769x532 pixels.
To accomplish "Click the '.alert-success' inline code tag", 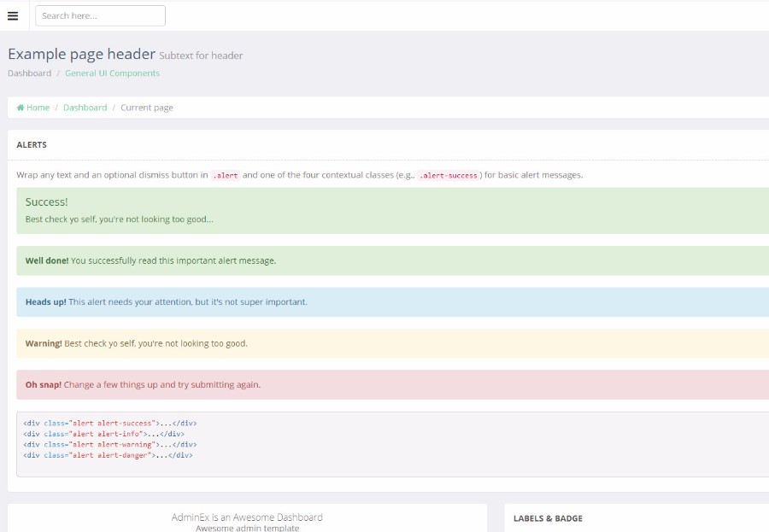I will pos(449,176).
